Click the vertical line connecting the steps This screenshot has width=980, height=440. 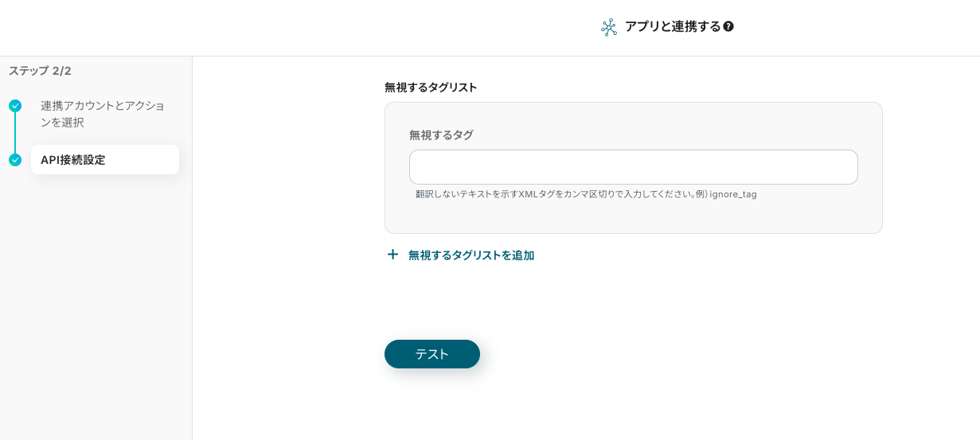point(15,133)
